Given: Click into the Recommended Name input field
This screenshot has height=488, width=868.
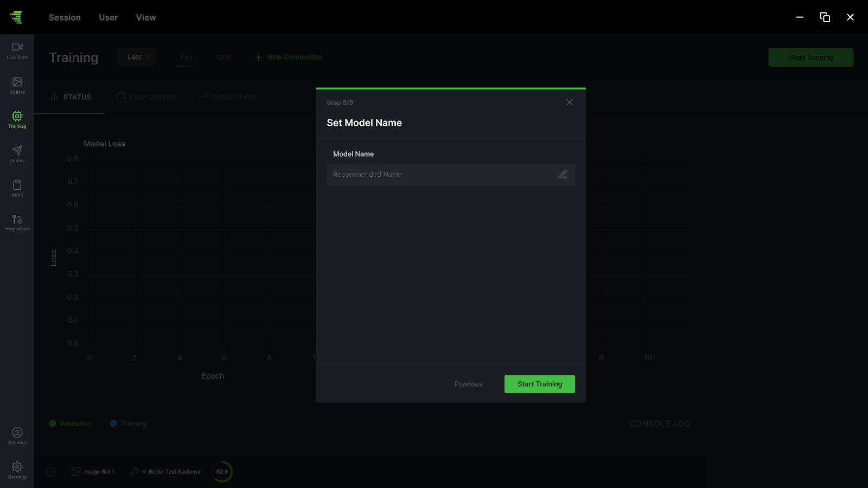Looking at the screenshot, I should point(451,175).
